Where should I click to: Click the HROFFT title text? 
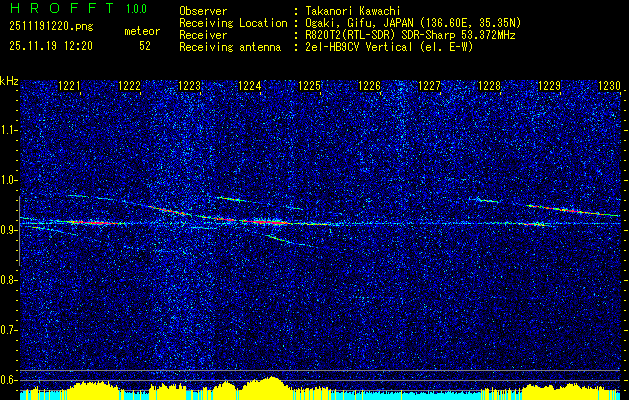click(x=62, y=8)
